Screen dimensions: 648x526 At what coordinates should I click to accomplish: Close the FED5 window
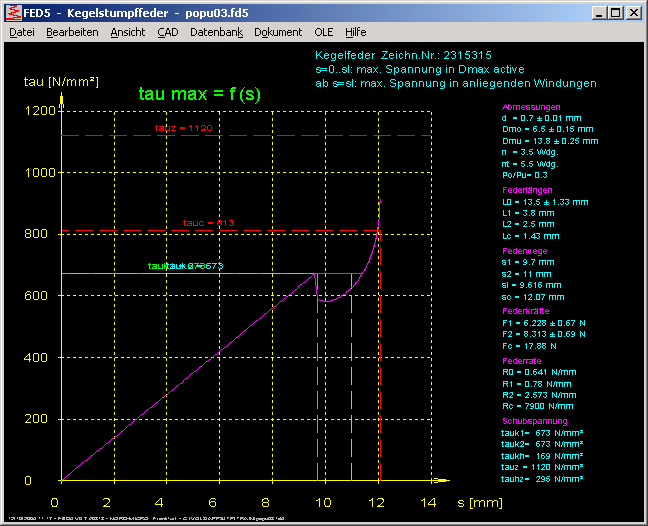(634, 13)
